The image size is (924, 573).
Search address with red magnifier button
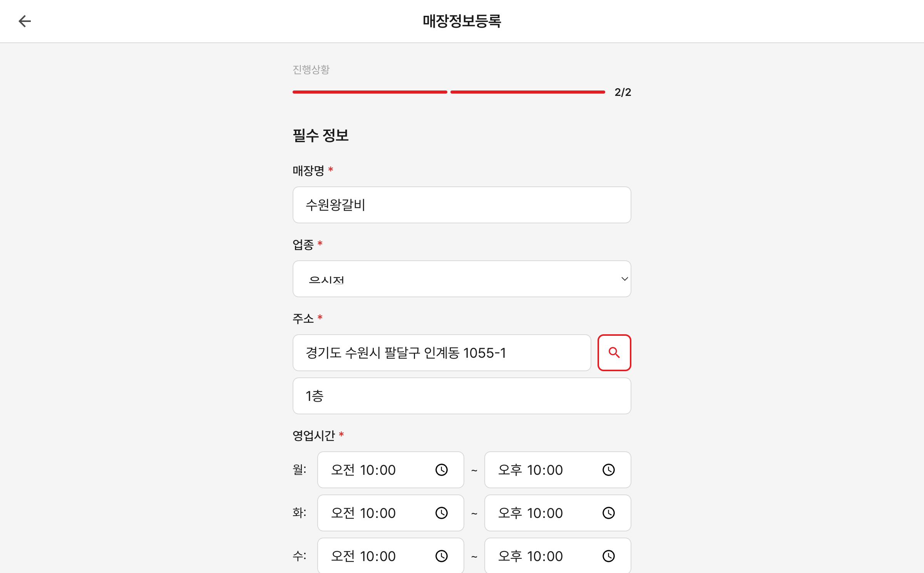(614, 353)
